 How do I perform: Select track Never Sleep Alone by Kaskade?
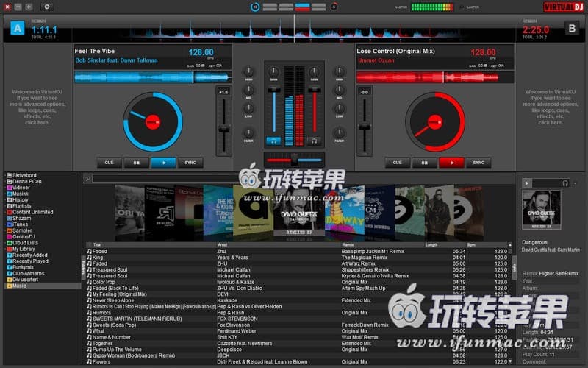pos(298,300)
